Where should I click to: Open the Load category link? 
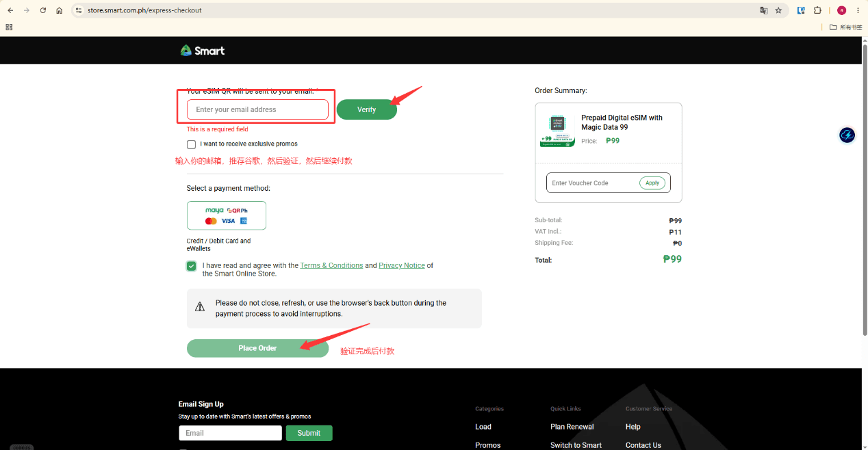click(483, 427)
